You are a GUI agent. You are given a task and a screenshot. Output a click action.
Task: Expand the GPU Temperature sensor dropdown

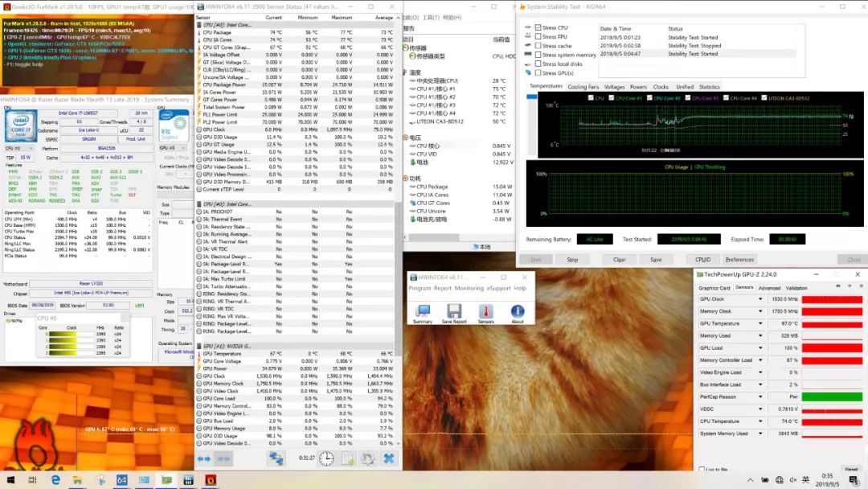tap(760, 323)
